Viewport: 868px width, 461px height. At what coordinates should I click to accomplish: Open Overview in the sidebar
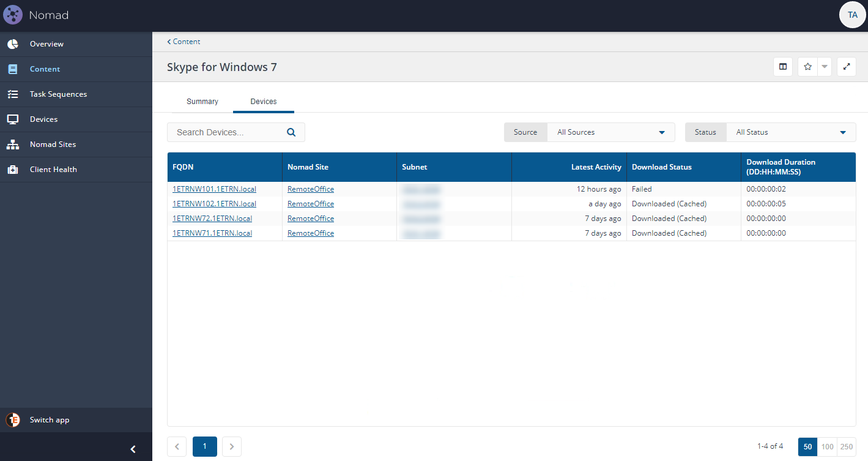coord(76,44)
